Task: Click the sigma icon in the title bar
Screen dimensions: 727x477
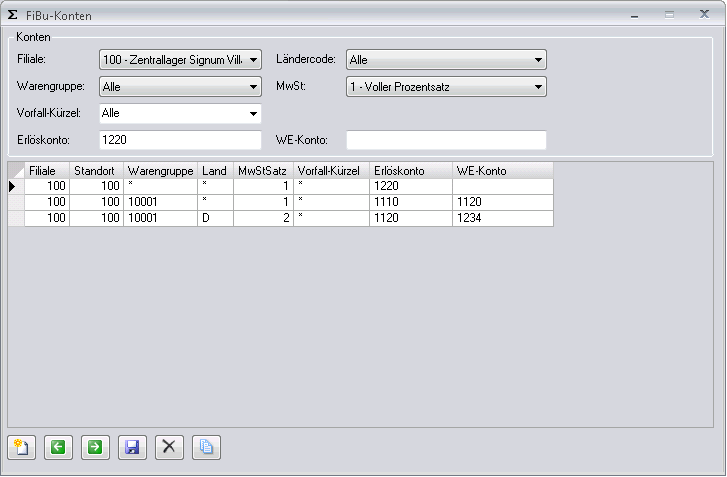Action: [x=13, y=15]
